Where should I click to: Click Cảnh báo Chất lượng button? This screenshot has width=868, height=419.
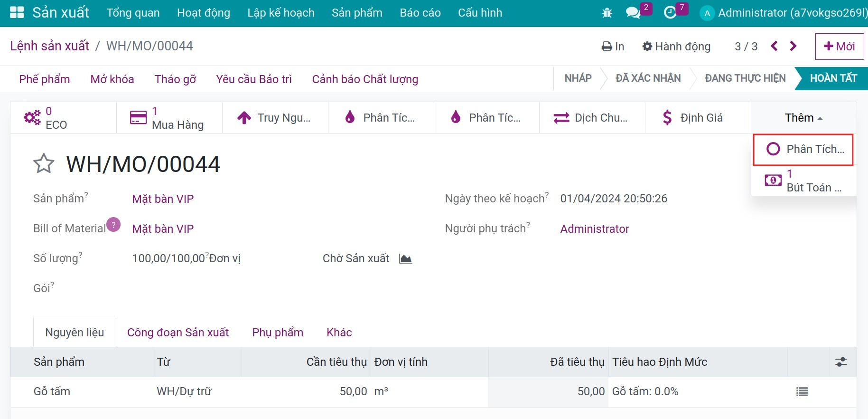coord(365,79)
